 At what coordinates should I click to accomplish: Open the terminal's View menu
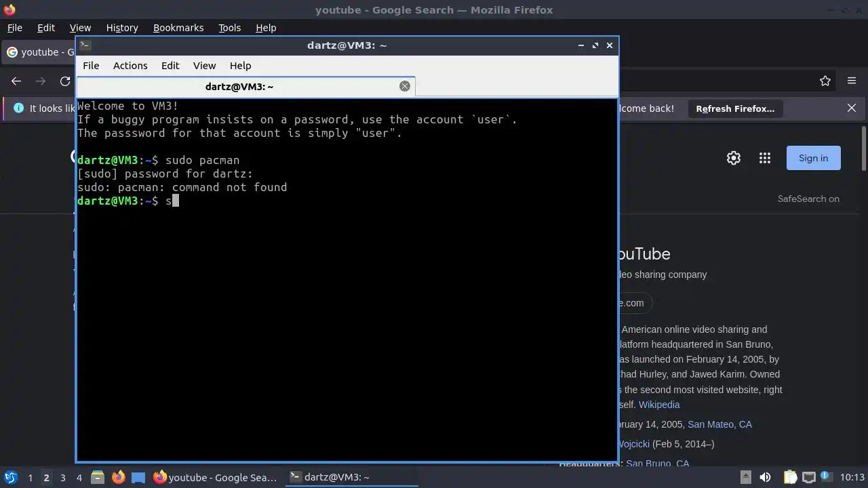(x=204, y=66)
